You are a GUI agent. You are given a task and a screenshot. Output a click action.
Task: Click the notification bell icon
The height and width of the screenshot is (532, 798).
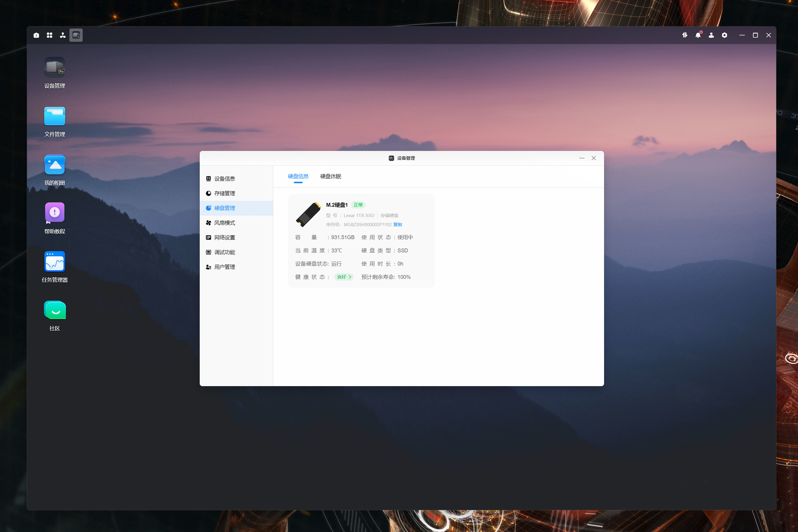(x=698, y=35)
